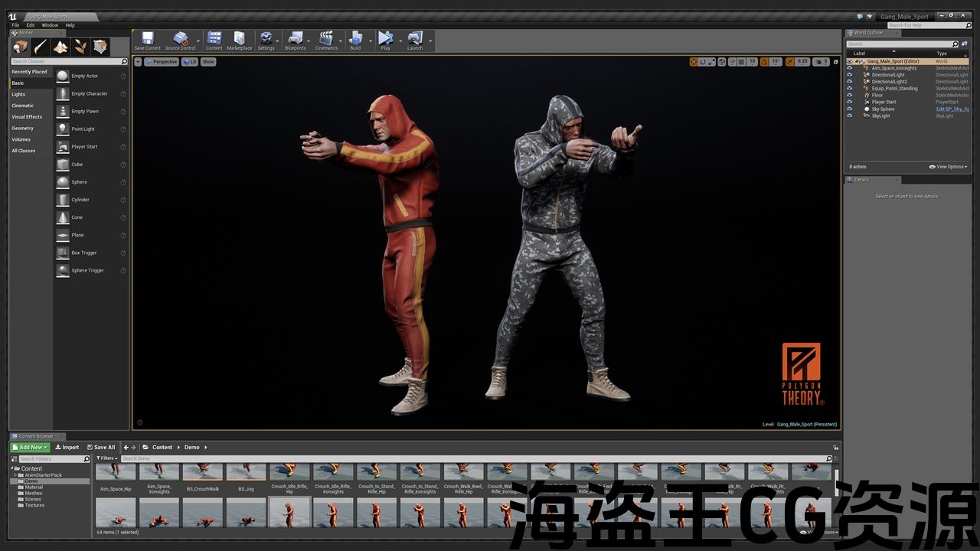Click the Save Current toolbar icon
This screenshot has width=980, height=551.
coord(147,39)
